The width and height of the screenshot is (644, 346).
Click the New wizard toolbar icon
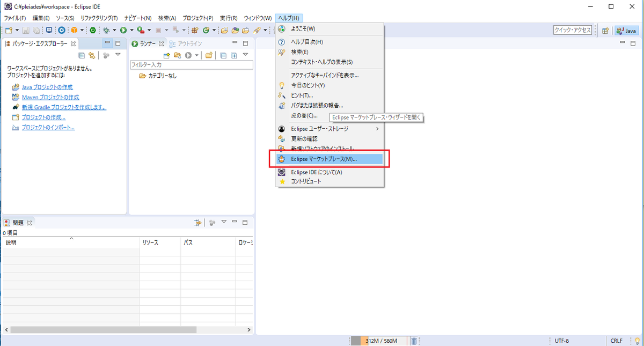tap(9, 31)
